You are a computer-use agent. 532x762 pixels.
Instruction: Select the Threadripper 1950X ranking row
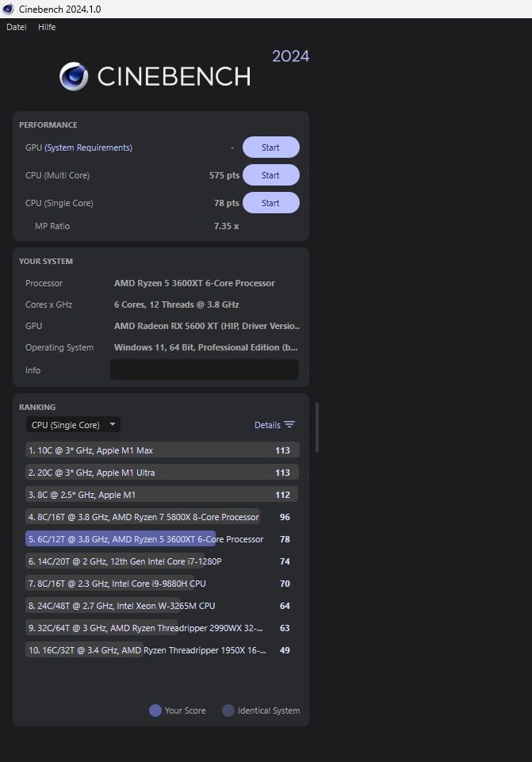pyautogui.click(x=163, y=650)
